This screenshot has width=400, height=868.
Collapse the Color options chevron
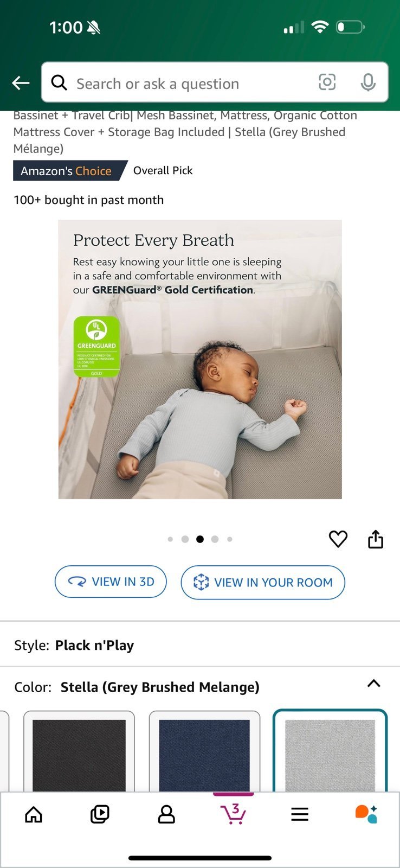374,684
